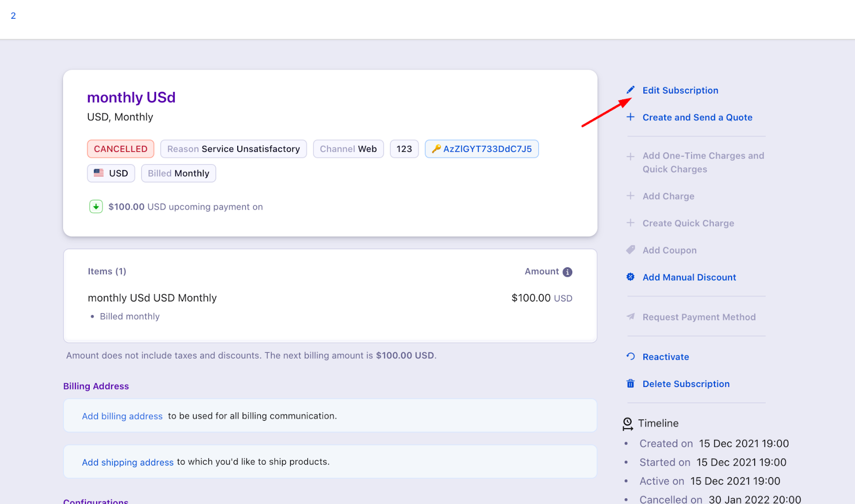Click the info icon next to Amount
The width and height of the screenshot is (855, 504).
[x=568, y=272]
